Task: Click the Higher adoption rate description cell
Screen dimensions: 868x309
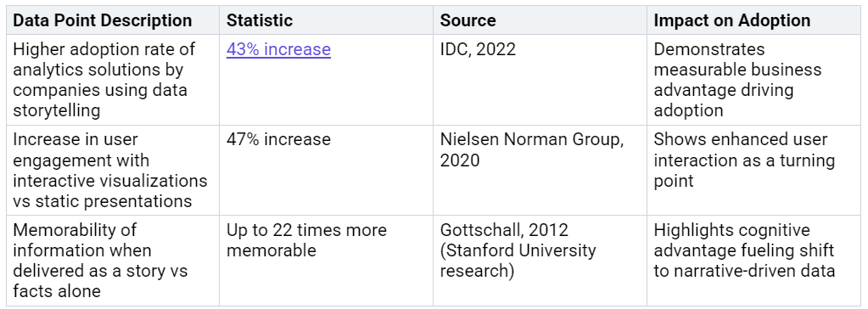Action: [x=113, y=81]
